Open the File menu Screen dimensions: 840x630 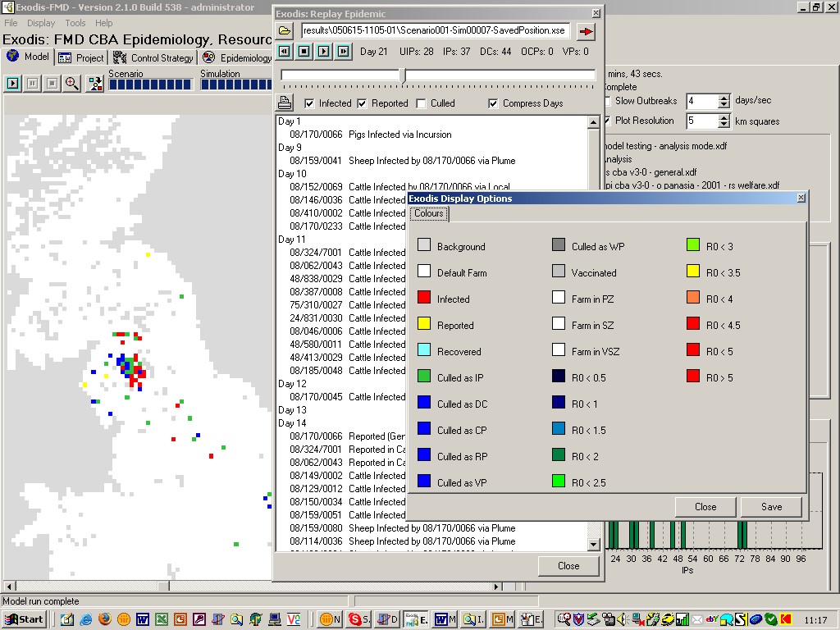11,23
